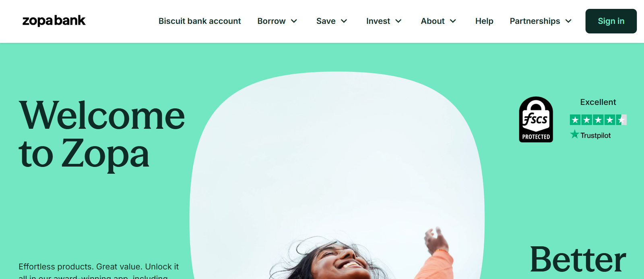The image size is (644, 279).
Task: Click the chevron next to Save
Action: coord(344,21)
